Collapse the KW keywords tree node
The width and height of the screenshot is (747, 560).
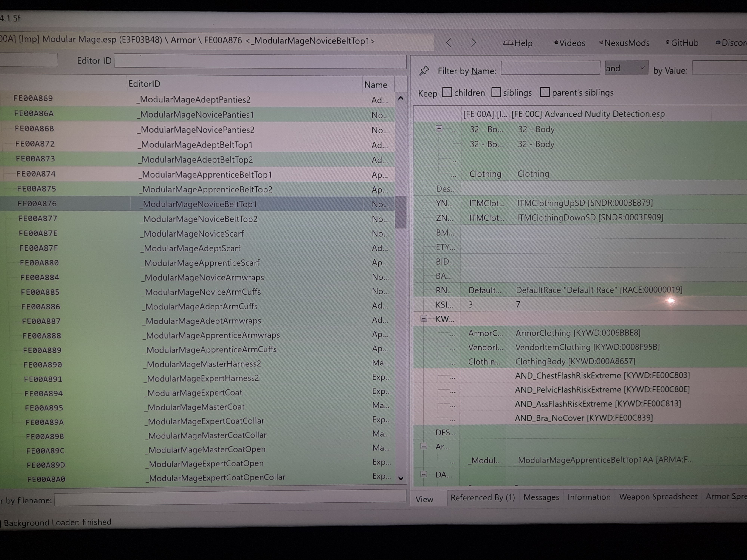pos(424,318)
